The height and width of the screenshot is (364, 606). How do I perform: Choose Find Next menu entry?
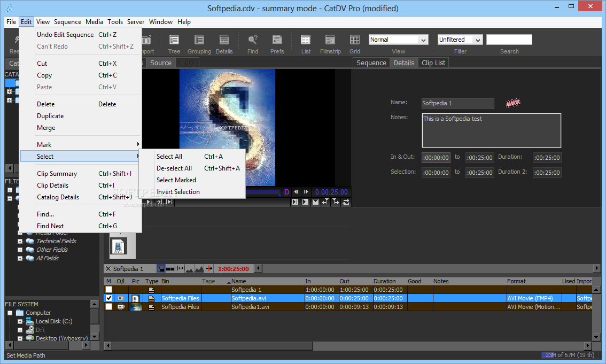[x=80, y=226]
